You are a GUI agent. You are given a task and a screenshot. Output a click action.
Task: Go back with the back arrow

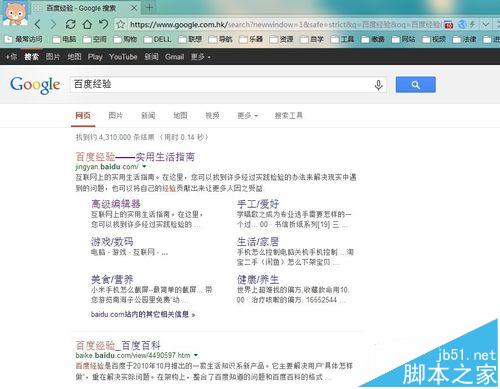point(38,24)
